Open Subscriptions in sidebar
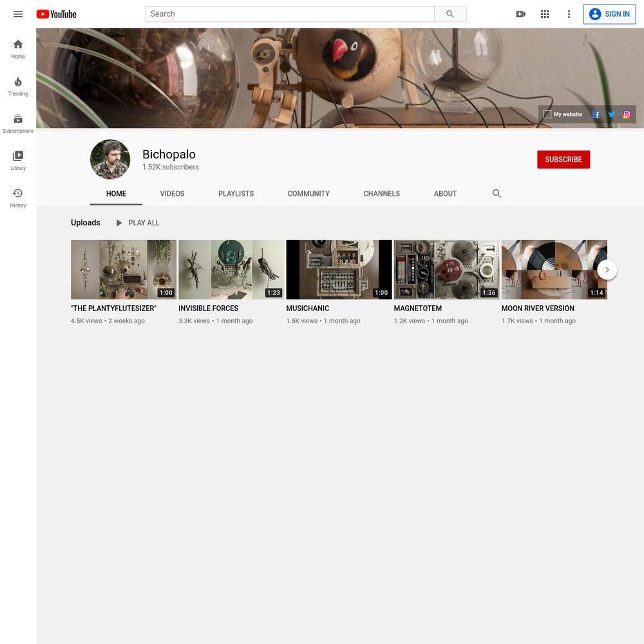Viewport: 644px width, 644px height. click(x=18, y=124)
